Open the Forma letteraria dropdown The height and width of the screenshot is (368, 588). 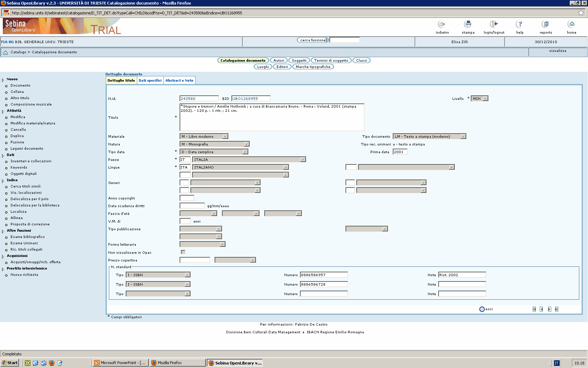click(x=202, y=244)
